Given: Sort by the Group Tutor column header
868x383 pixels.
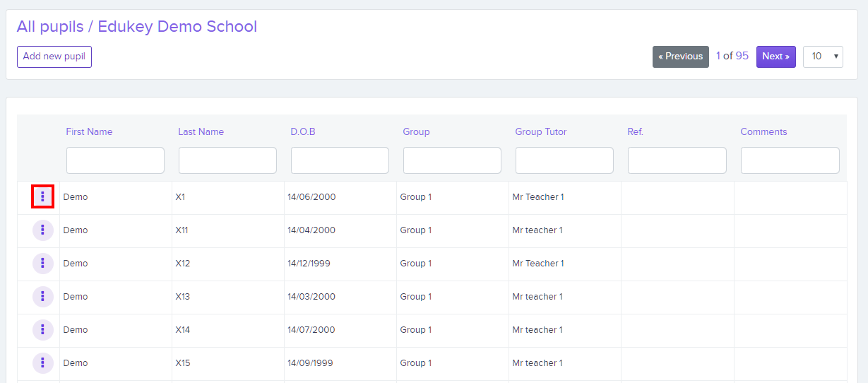Looking at the screenshot, I should (541, 131).
